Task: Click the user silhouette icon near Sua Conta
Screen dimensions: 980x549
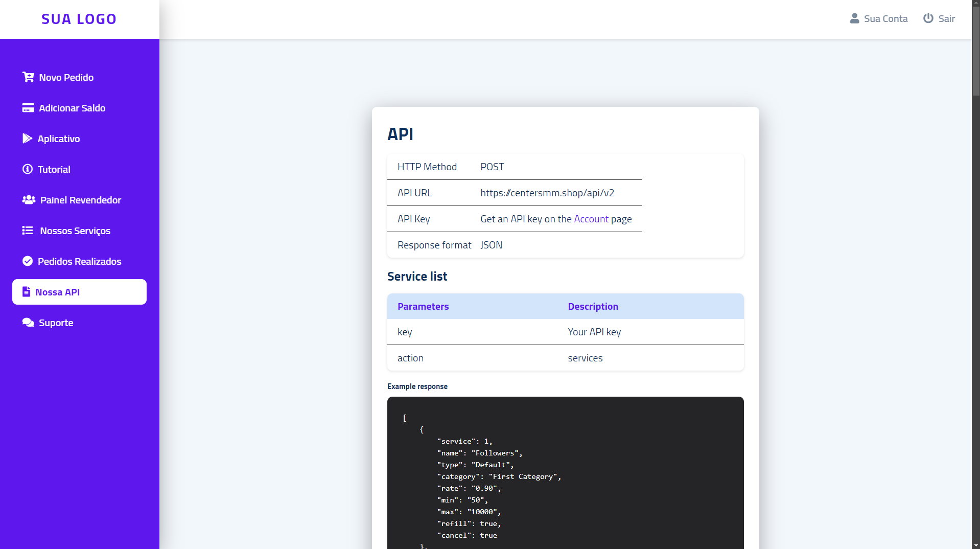Action: click(854, 18)
